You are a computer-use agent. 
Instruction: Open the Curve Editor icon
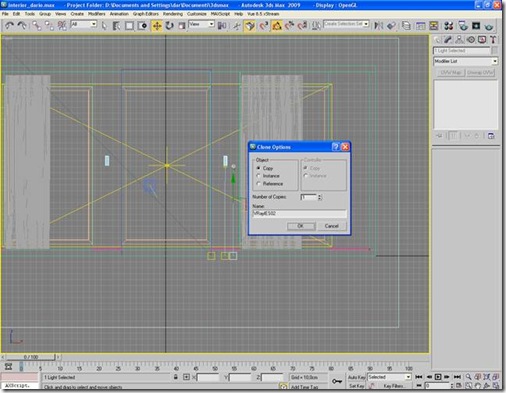pyautogui.click(x=421, y=26)
